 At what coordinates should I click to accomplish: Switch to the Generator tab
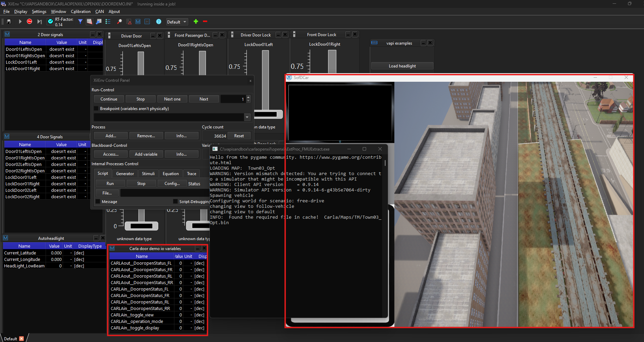point(125,173)
